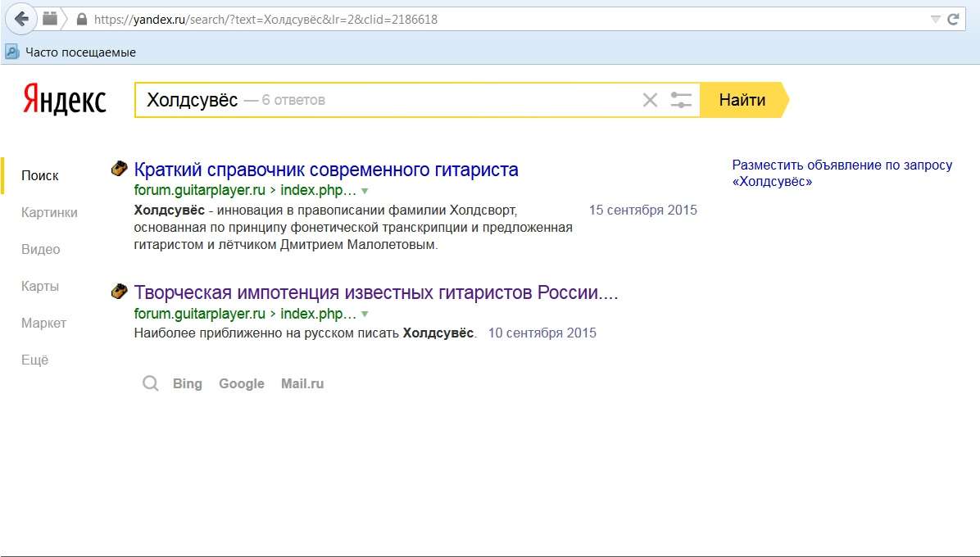
Task: Expand green arrow menu of first result
Action: (x=365, y=191)
